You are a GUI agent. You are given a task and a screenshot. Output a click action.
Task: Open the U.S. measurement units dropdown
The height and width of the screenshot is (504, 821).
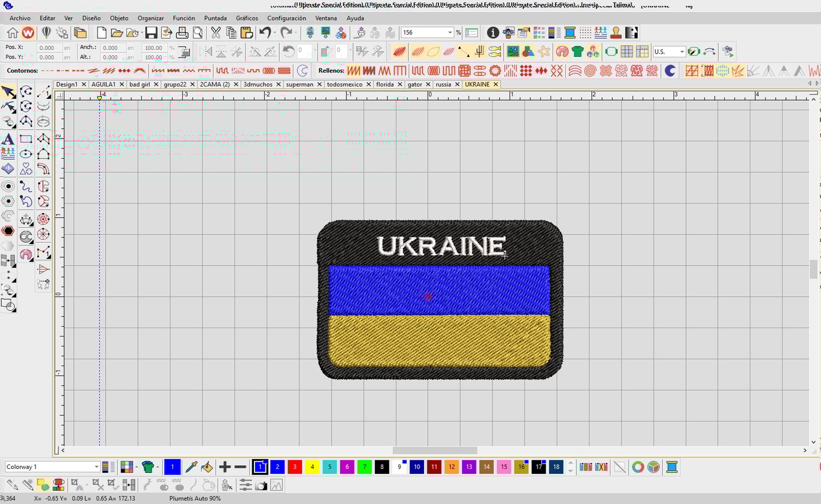(682, 52)
